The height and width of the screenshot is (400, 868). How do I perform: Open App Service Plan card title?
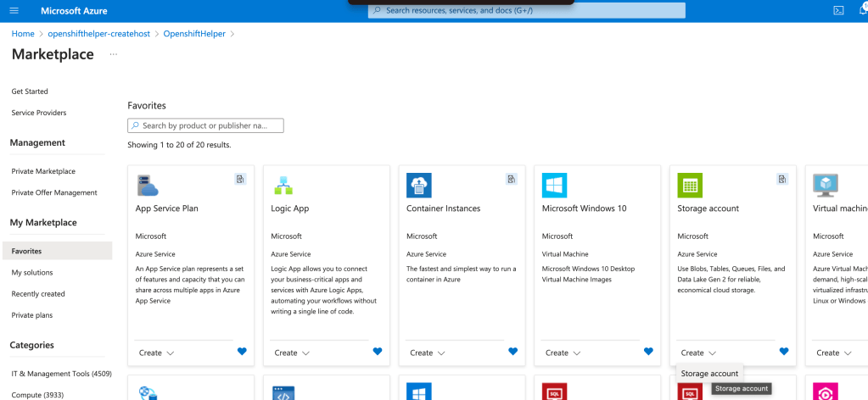pos(166,208)
